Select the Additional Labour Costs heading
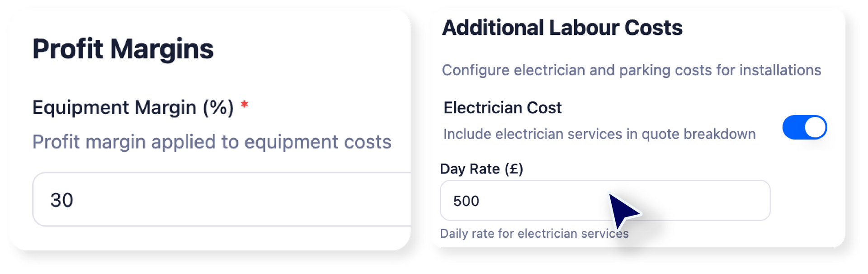Viewport: 868px width, 274px height. [x=562, y=28]
